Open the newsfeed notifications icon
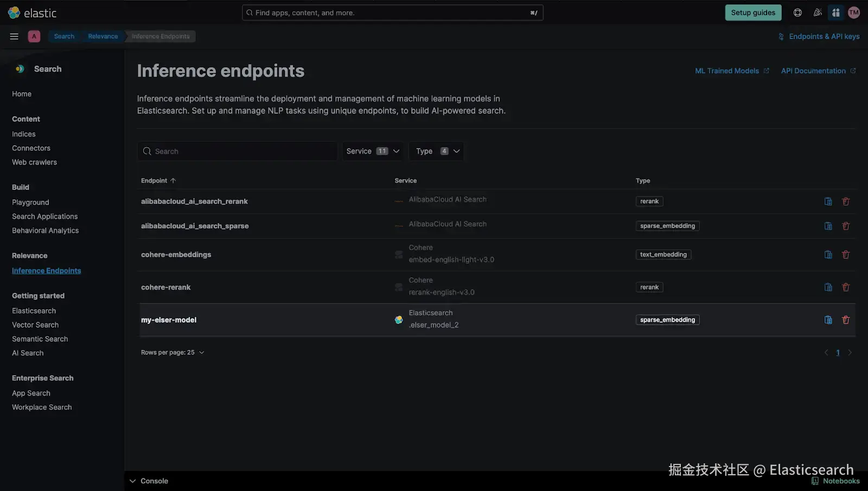Viewport: 868px width, 491px height. [818, 12]
